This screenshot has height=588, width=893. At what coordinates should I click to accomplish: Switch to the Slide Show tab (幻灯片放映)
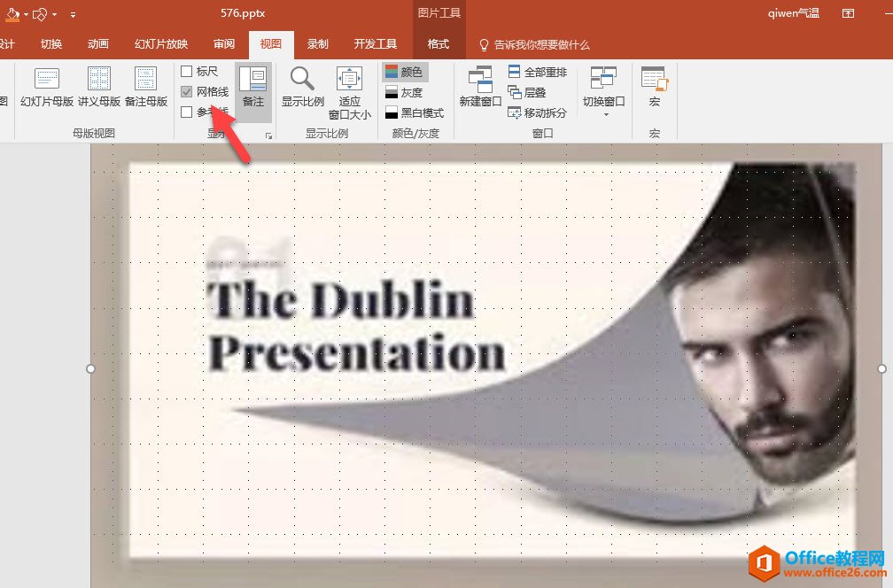coord(161,44)
